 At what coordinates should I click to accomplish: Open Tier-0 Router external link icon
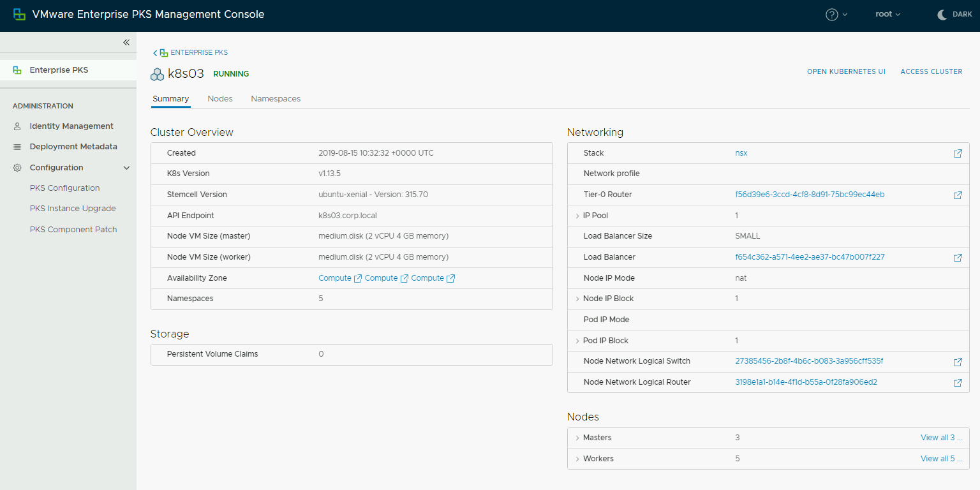957,195
